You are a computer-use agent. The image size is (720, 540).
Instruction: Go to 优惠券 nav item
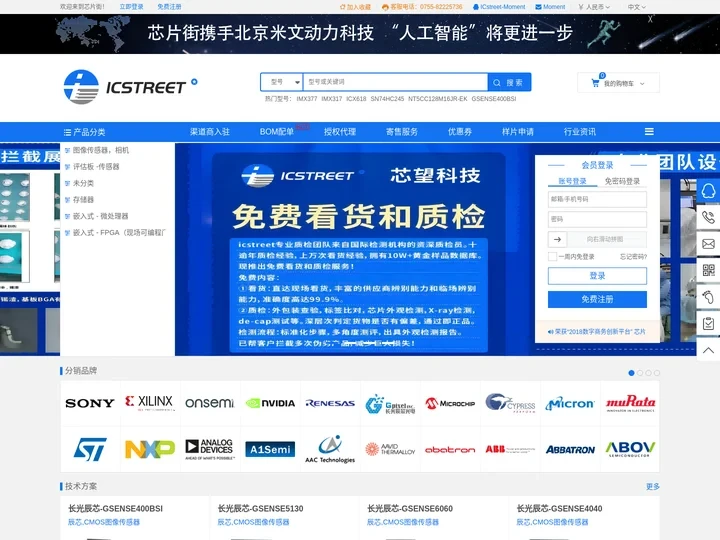(460, 132)
